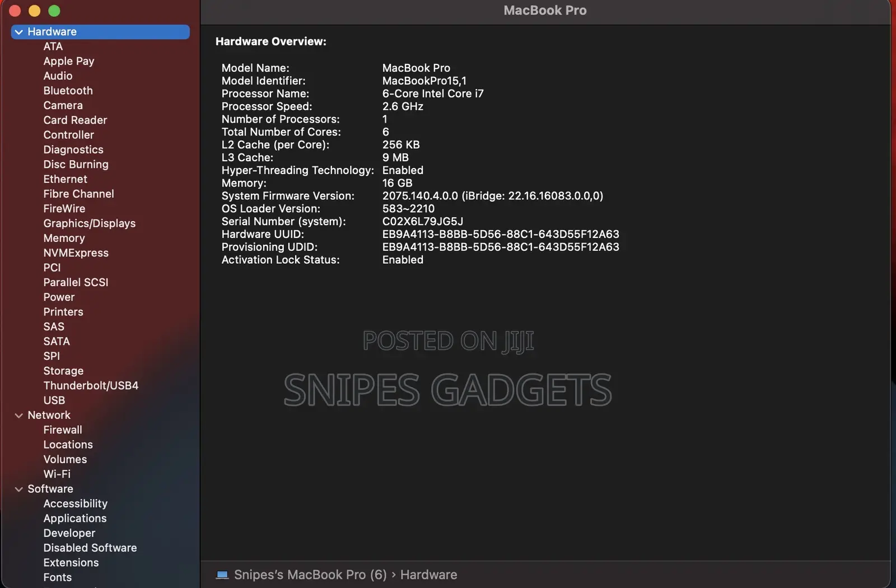This screenshot has width=896, height=588.
Task: Select FireWire in the sidebar
Action: coord(64,208)
